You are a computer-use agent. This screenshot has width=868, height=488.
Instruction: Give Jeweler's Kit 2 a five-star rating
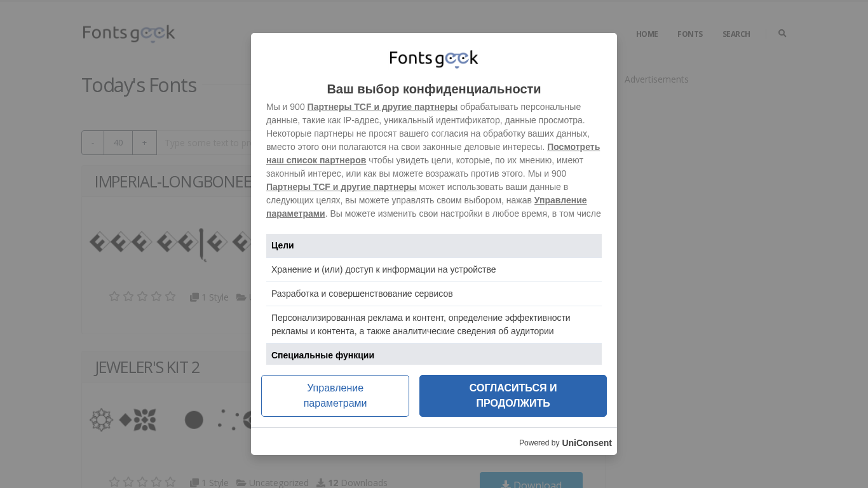170,482
